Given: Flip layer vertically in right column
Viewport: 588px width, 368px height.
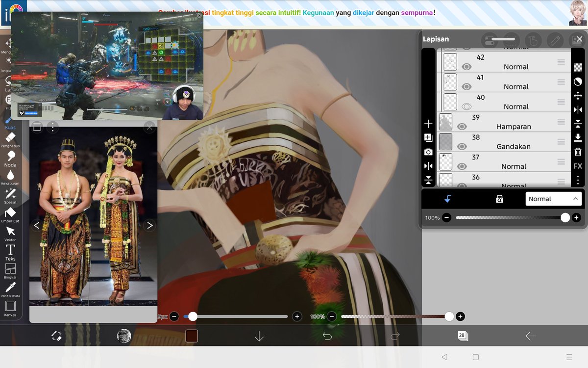Looking at the screenshot, I should tap(578, 124).
